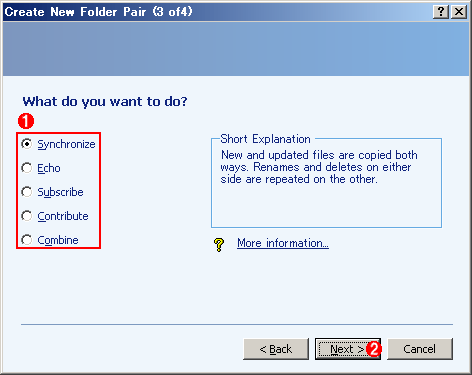Click the red number 1 marker
The width and height of the screenshot is (472, 375).
26,121
